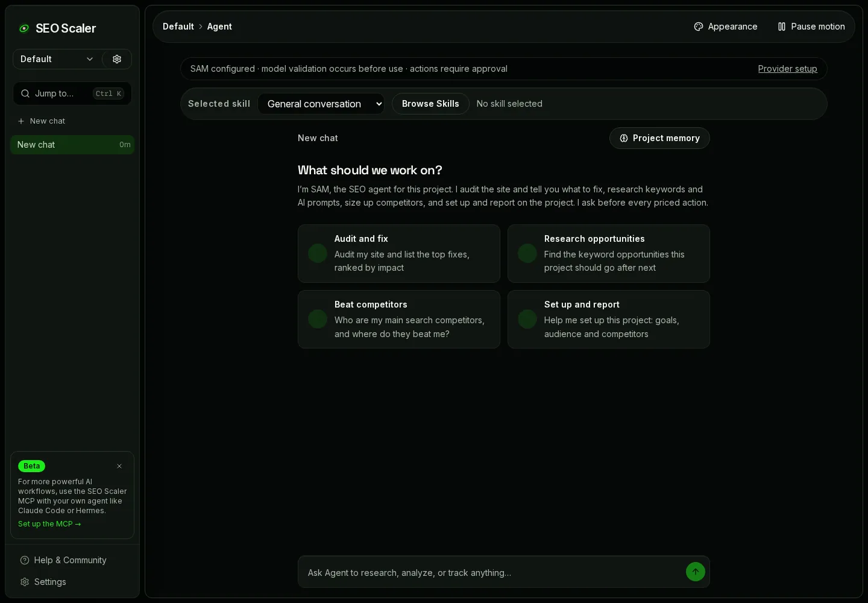Click the Settings gear icon in sidebar

[25, 582]
